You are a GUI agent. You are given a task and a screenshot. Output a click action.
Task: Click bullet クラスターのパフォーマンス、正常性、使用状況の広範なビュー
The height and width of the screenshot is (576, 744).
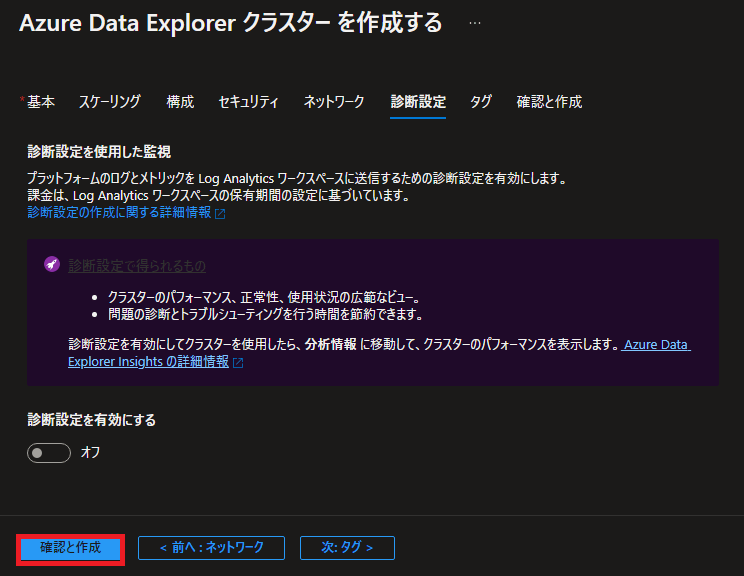264,297
